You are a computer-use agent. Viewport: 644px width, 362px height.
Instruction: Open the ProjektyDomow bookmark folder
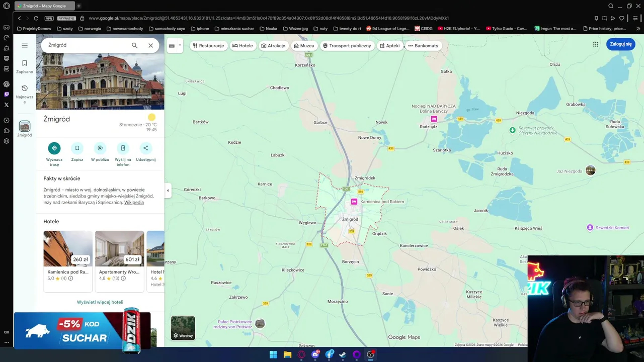coord(34,29)
